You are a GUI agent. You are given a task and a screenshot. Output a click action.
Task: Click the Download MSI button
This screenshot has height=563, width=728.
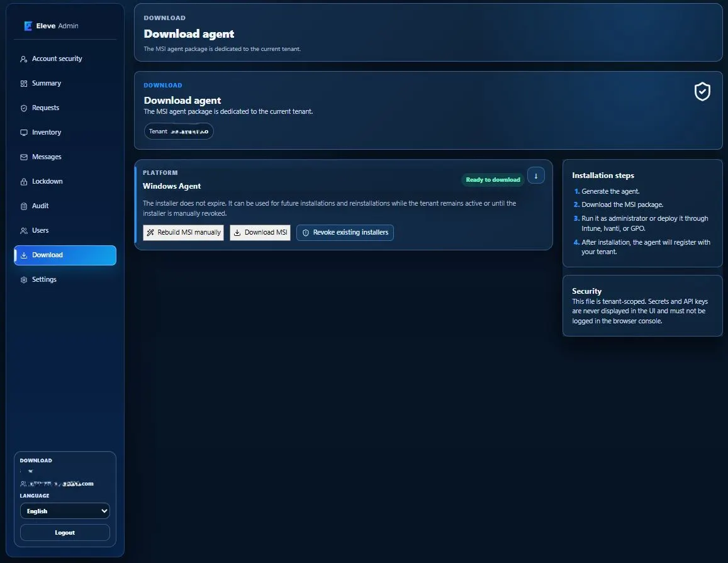(x=260, y=233)
